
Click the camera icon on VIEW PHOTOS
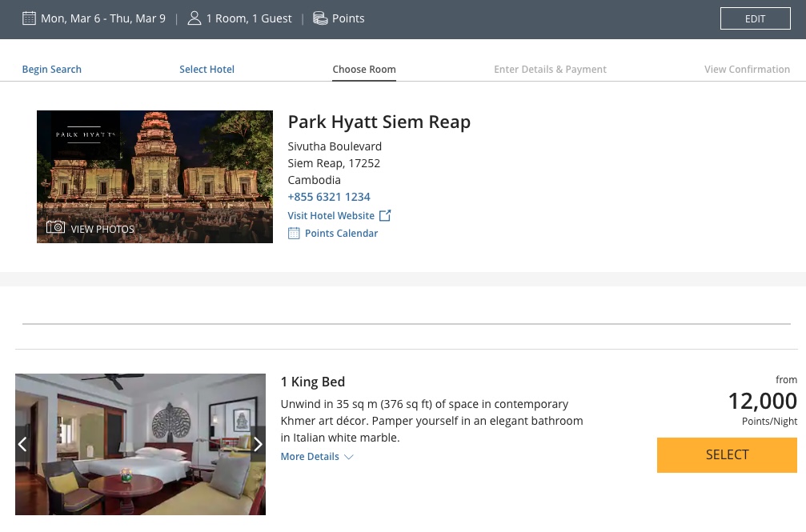click(55, 227)
